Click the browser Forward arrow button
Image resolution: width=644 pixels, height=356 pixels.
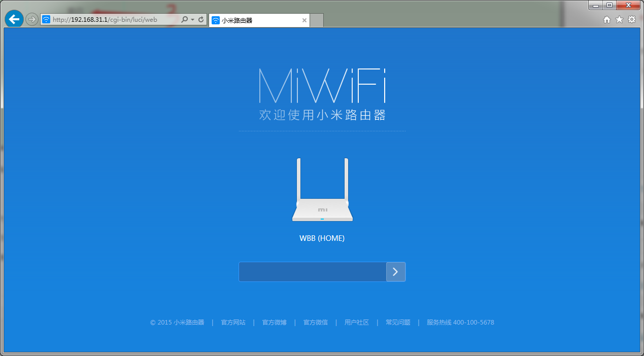point(32,19)
